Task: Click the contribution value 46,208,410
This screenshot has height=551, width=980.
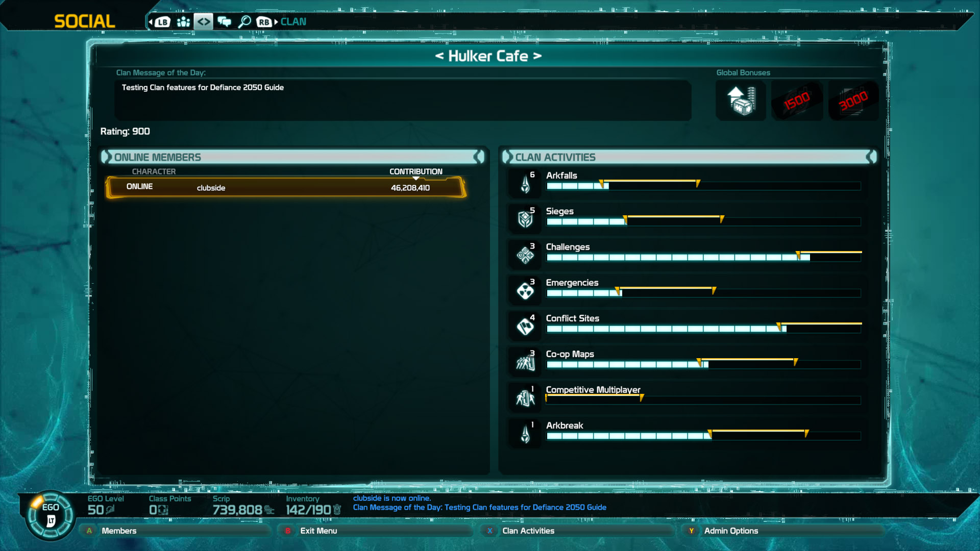Action: 410,188
